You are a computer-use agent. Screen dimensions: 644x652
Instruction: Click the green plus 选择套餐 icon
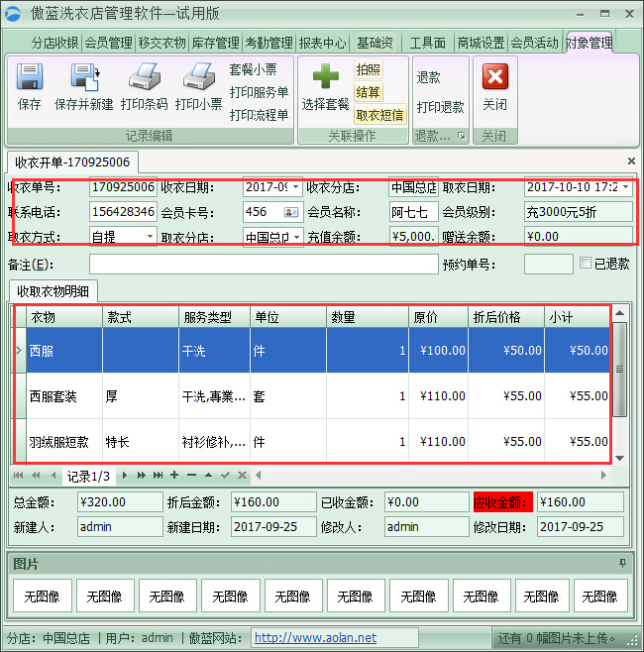coord(325,77)
